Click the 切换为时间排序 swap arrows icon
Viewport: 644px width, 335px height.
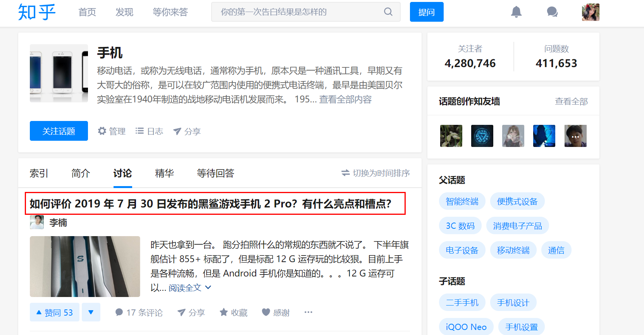click(346, 173)
